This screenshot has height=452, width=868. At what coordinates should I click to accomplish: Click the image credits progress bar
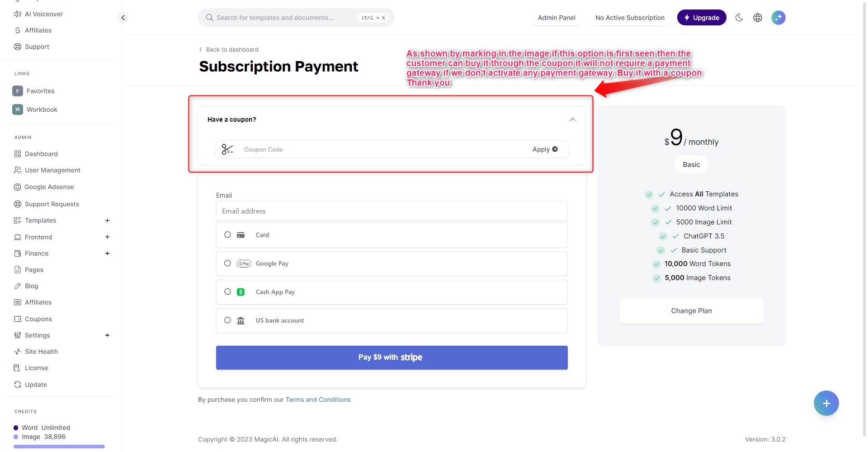pos(59,447)
